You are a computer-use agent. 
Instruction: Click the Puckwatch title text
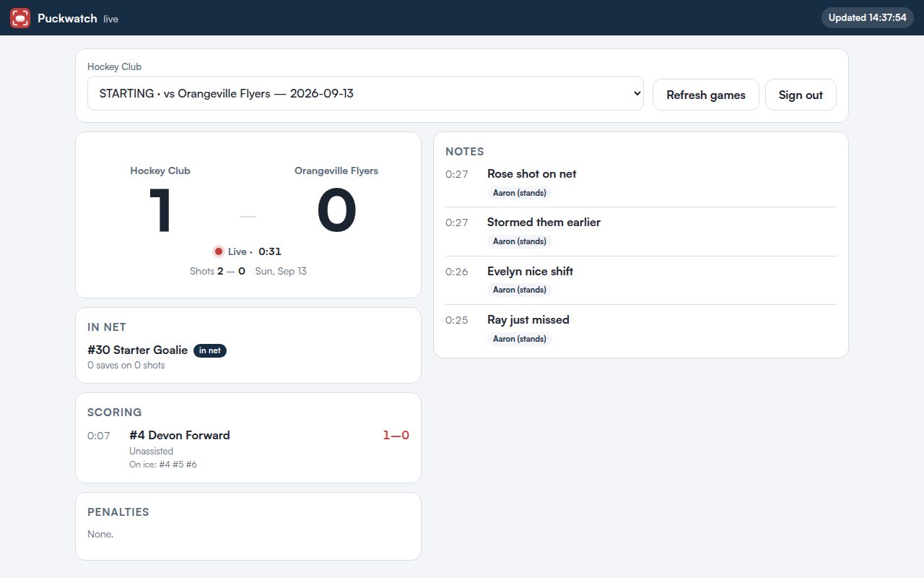[x=67, y=18]
